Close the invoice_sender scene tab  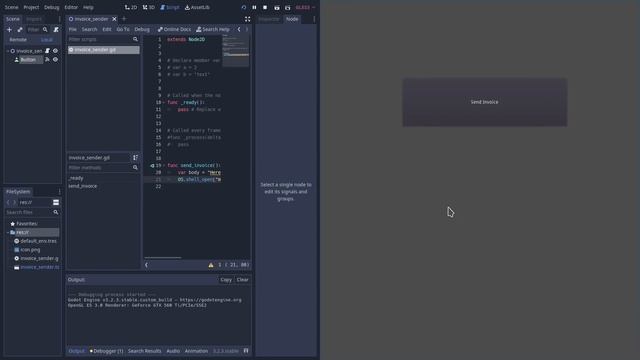[114, 19]
